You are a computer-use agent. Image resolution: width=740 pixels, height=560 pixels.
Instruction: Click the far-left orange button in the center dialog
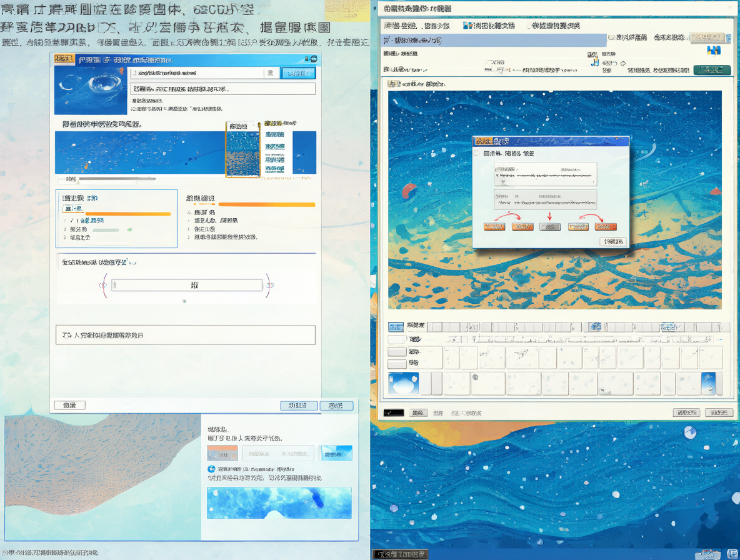(x=494, y=227)
